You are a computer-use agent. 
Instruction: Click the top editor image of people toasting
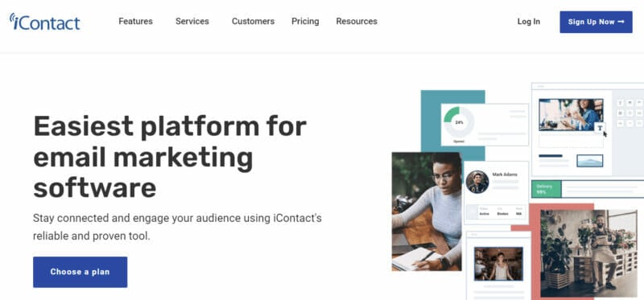[x=571, y=114]
